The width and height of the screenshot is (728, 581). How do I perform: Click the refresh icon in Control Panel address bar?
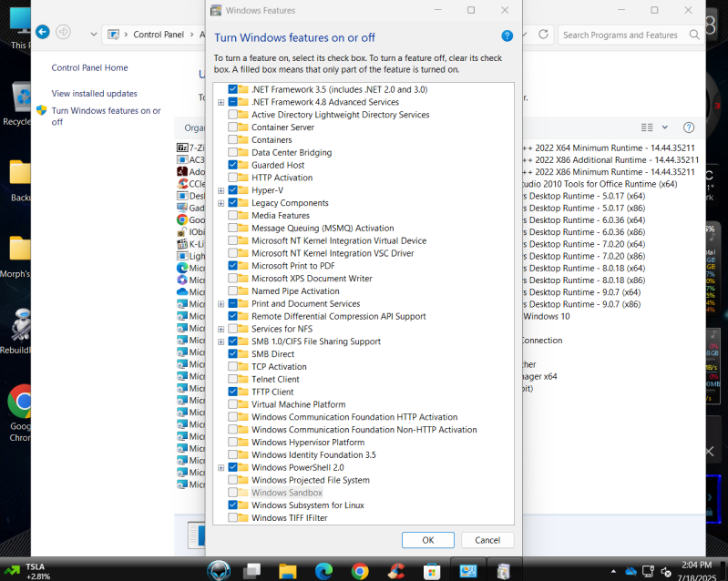(x=543, y=35)
